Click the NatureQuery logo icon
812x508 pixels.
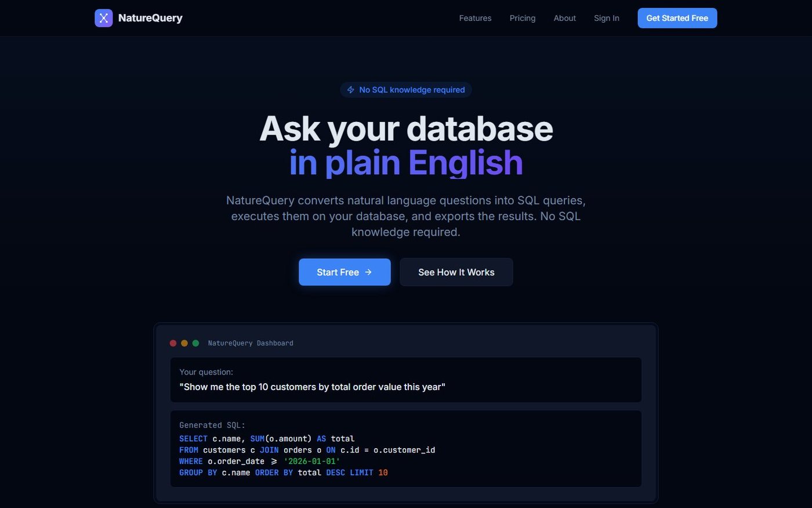tap(104, 18)
